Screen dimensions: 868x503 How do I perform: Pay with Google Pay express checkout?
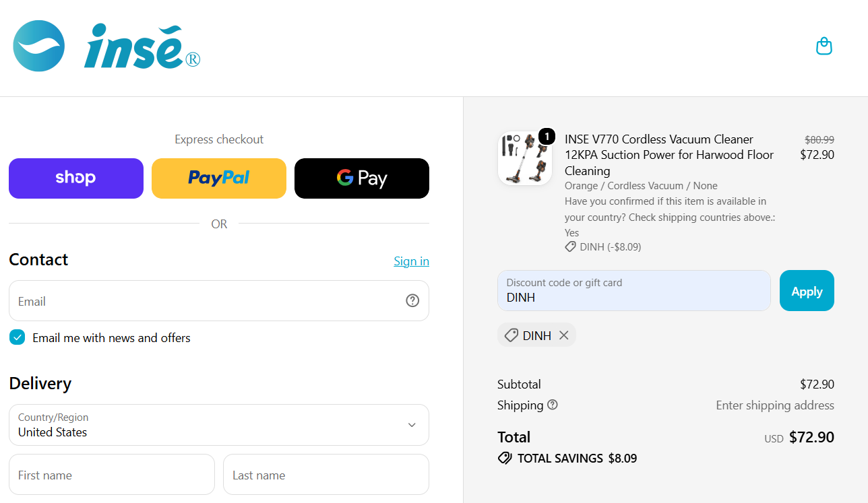coord(362,178)
